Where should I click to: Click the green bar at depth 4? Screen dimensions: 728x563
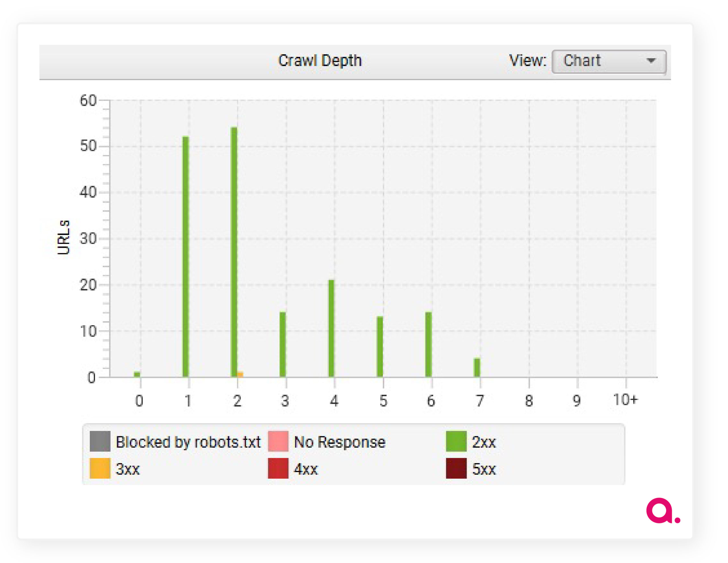(x=331, y=329)
